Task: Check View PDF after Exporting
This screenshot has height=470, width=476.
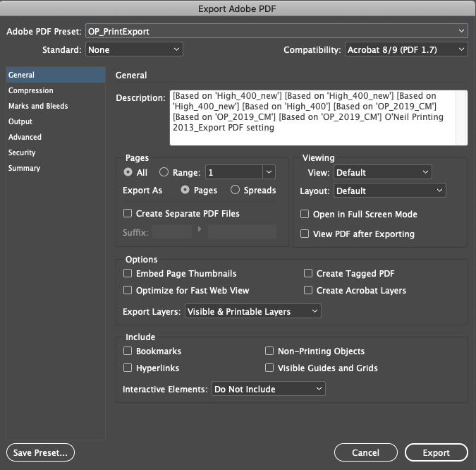Action: (x=305, y=234)
